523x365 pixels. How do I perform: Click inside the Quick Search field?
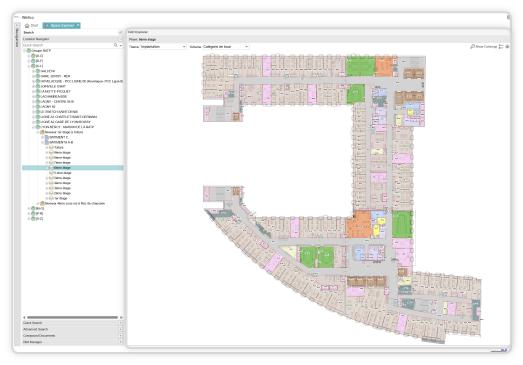point(68,45)
